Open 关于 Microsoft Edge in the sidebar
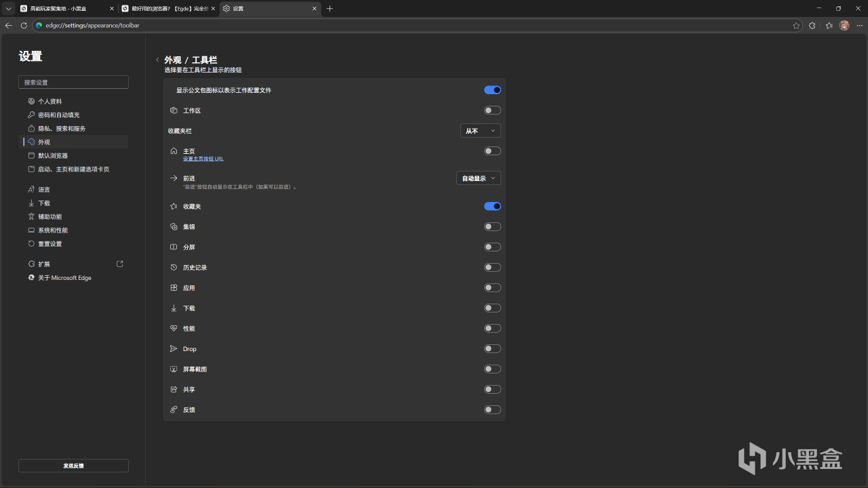868x488 pixels. click(64, 278)
